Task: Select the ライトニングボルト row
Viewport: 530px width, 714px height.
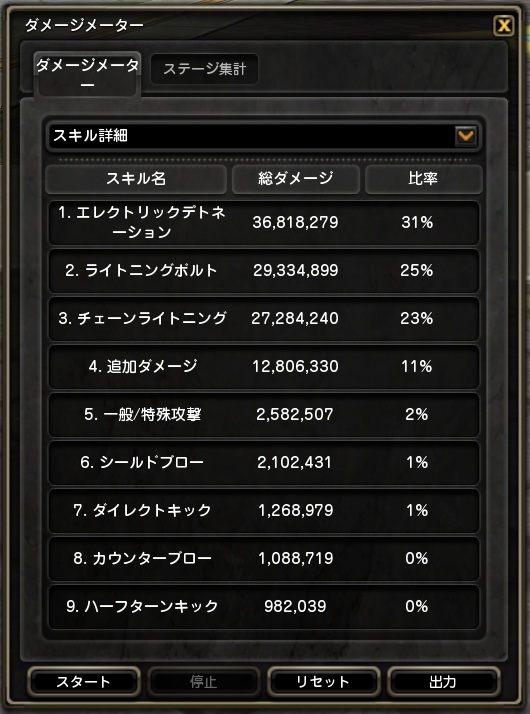Action: (264, 270)
